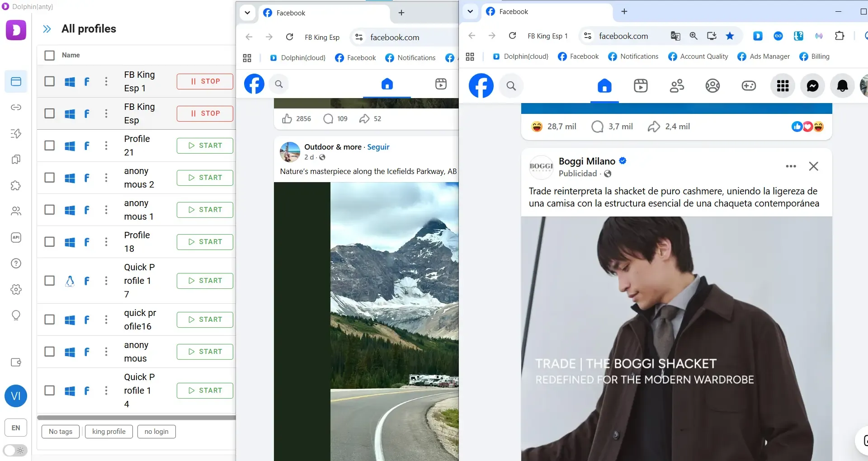Viewport: 868px width, 461px height.
Task: Click the horizontal scrollbar below profiles list
Action: click(136, 418)
